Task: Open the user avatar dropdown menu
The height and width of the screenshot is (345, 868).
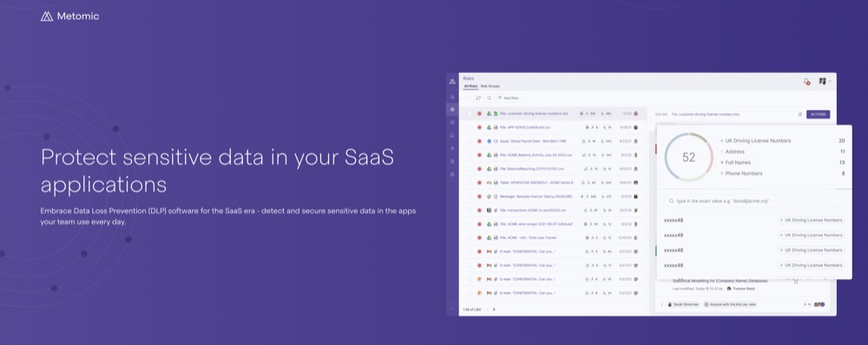Action: 825,81
